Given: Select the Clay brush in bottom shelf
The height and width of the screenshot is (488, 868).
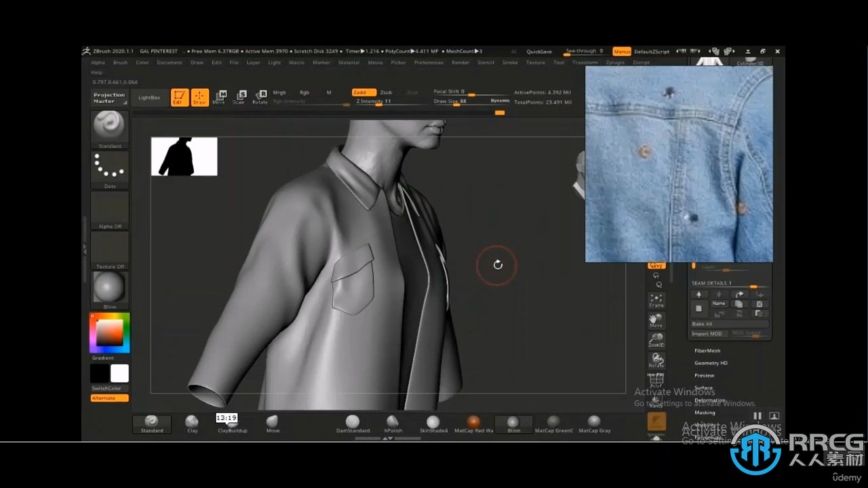Looking at the screenshot, I should pos(193,424).
